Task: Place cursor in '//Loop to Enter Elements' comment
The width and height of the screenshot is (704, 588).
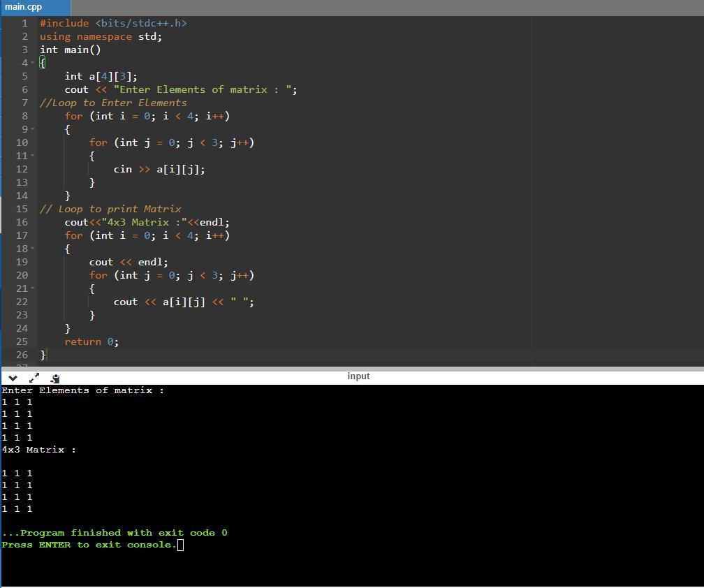Action: click(113, 103)
